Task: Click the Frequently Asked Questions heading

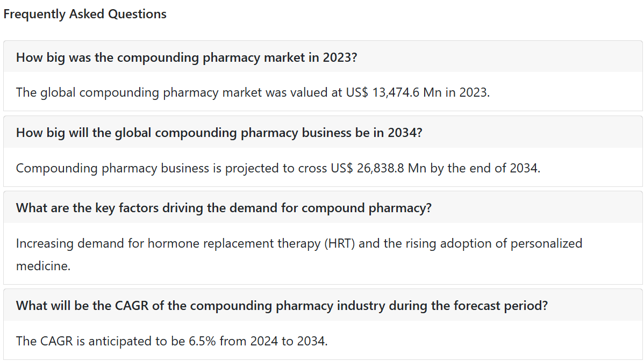Action: [85, 14]
